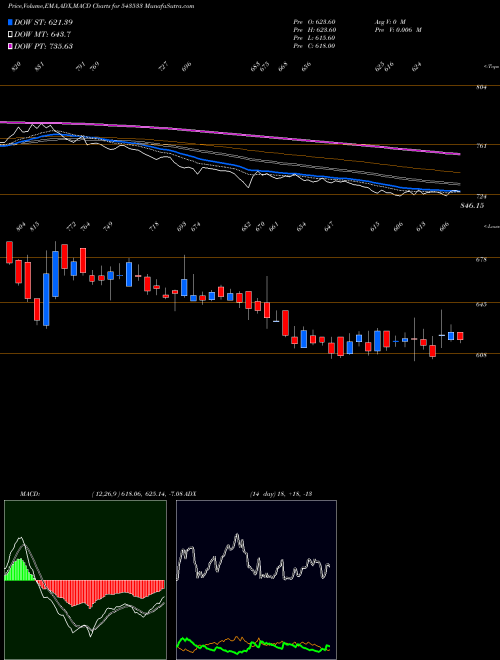
Task: Click the 647 lows label
Action: coord(329,227)
